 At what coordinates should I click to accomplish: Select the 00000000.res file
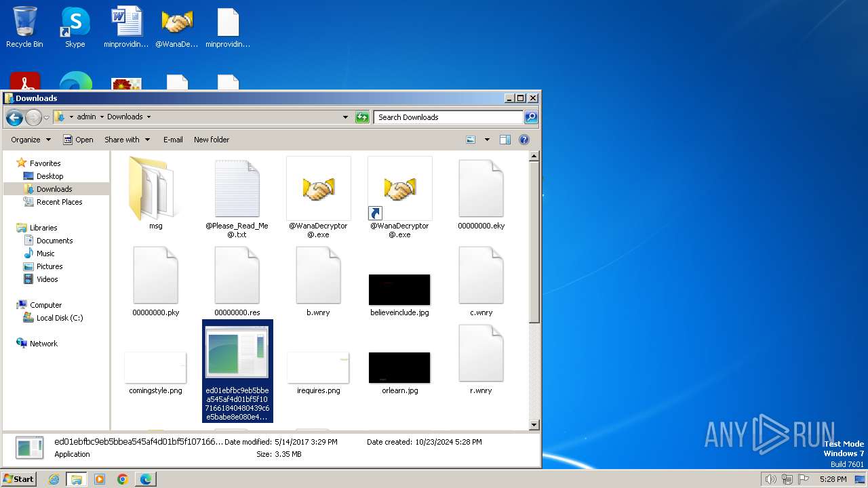237,281
